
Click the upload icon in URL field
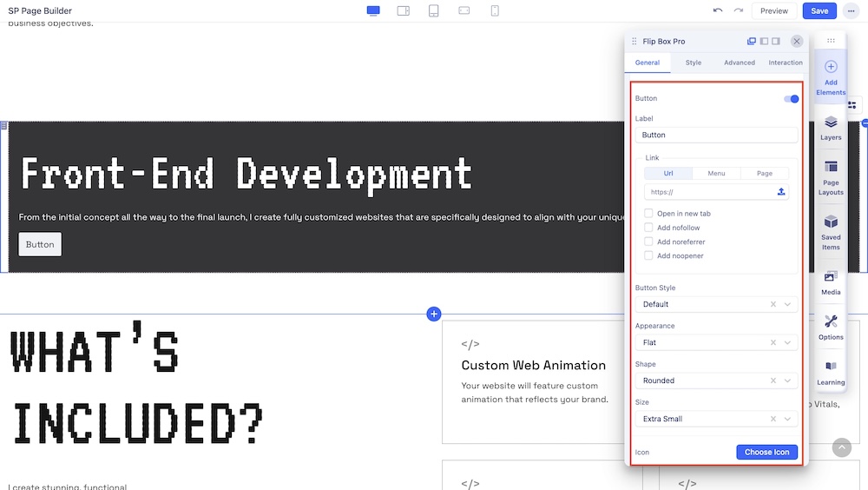781,192
